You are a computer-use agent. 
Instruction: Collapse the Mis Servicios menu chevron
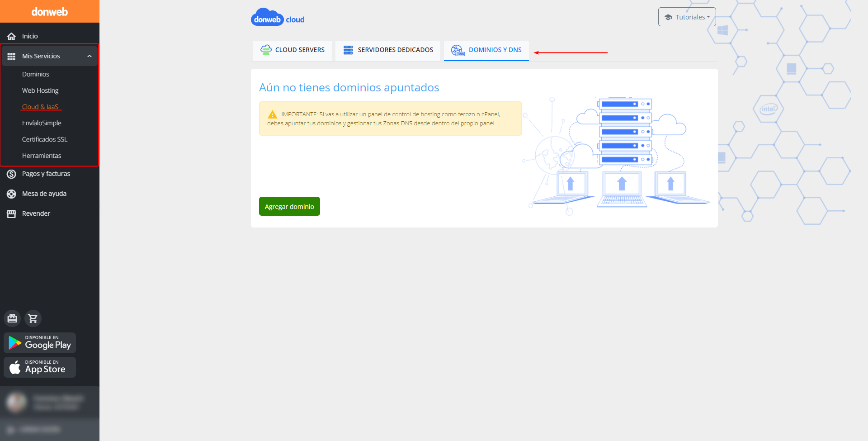(90, 56)
